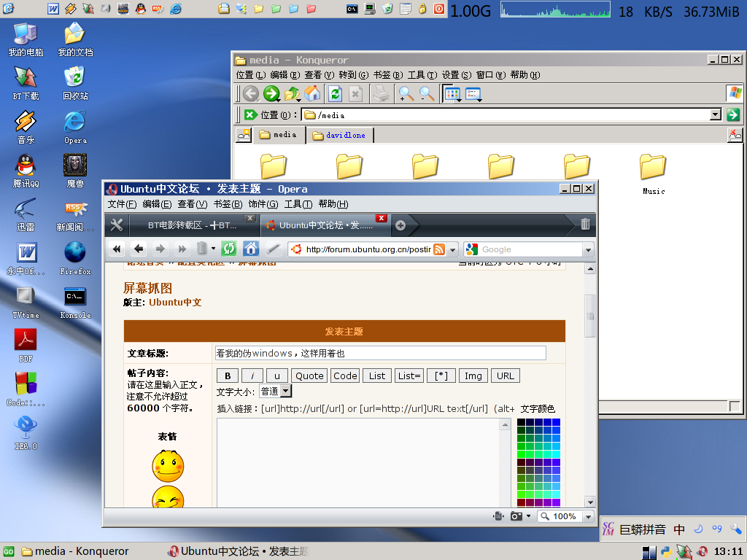The height and width of the screenshot is (560, 747).
Task: Open the 我的文档 desktop icon
Action: [75, 39]
